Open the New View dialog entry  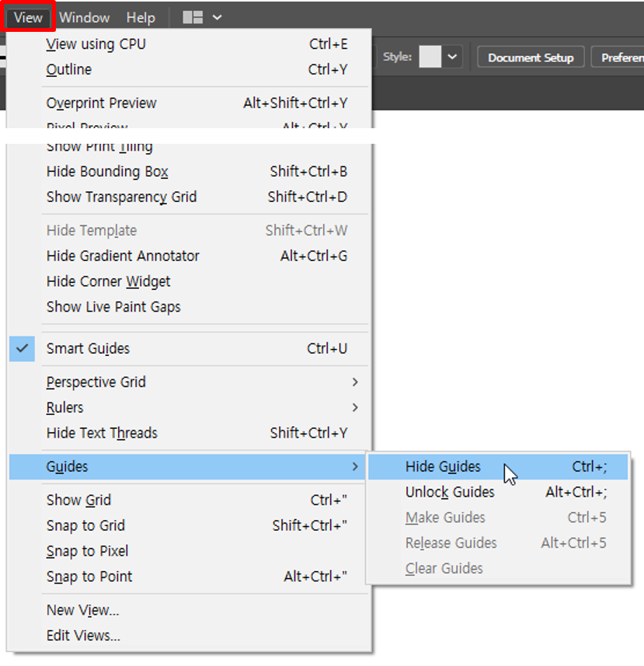click(82, 610)
